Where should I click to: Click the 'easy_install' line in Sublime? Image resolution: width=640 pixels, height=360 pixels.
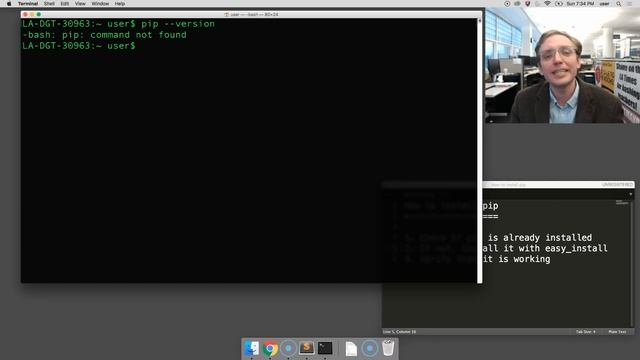click(545, 248)
